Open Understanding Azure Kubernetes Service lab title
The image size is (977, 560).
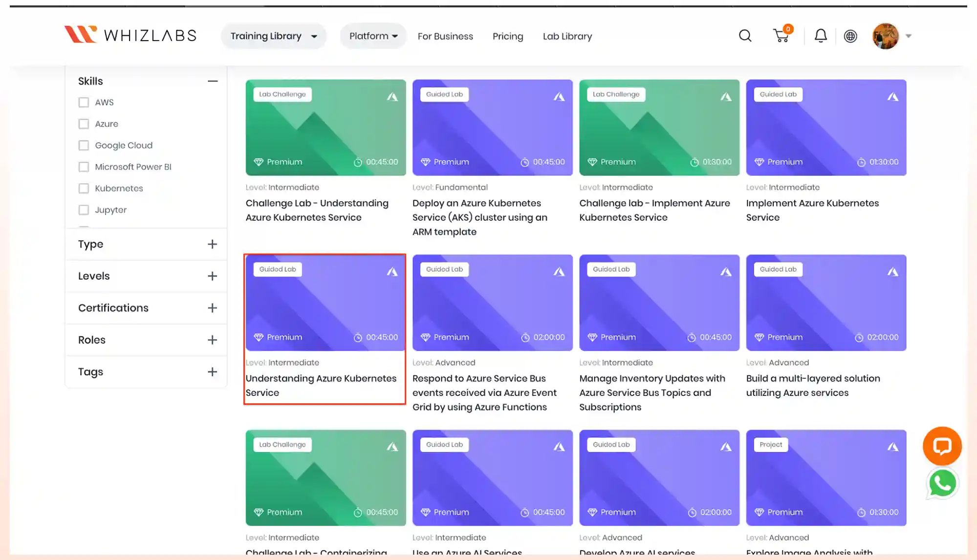coord(321,386)
